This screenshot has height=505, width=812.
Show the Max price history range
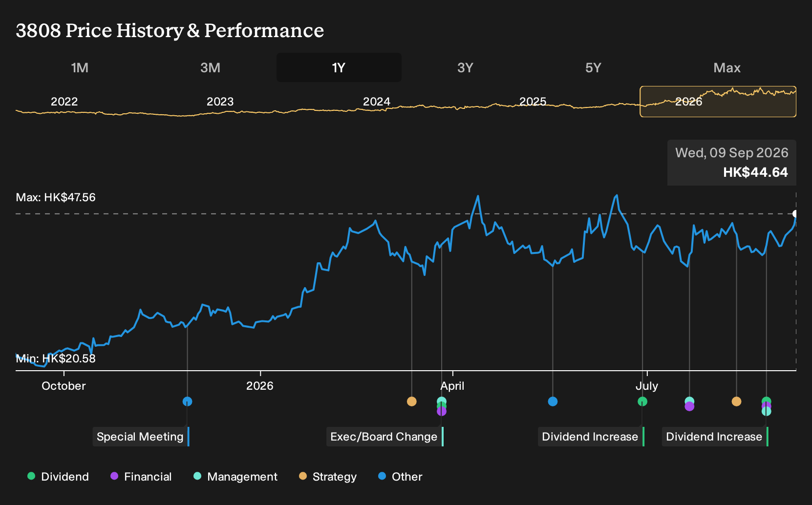point(727,67)
